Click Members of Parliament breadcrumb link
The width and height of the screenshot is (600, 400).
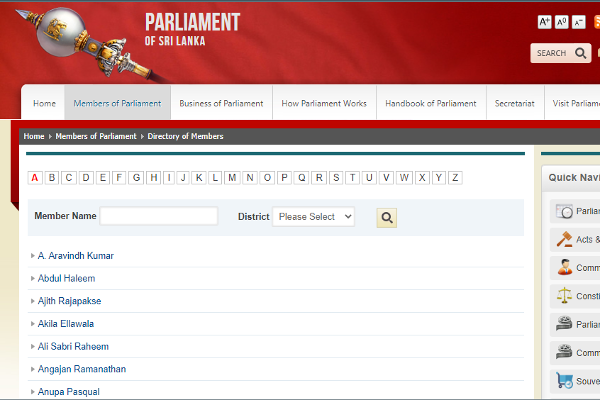tap(96, 136)
